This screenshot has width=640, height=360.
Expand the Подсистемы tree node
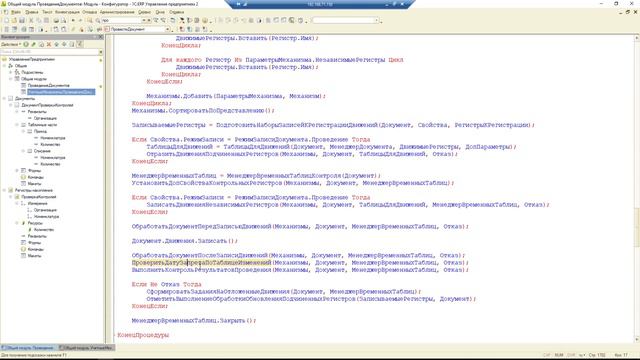coord(11,72)
